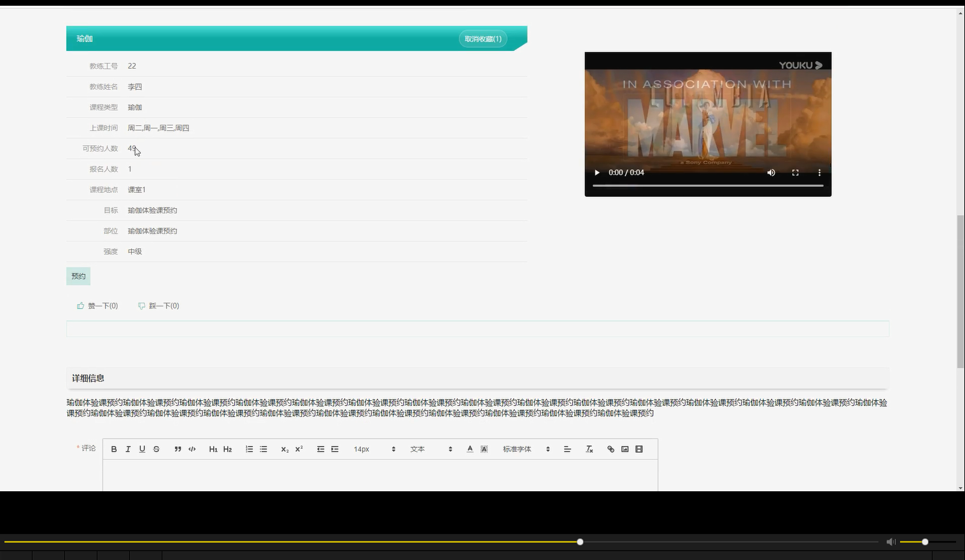Open the 标准字体 font family dropdown
965x560 pixels.
tap(526, 449)
